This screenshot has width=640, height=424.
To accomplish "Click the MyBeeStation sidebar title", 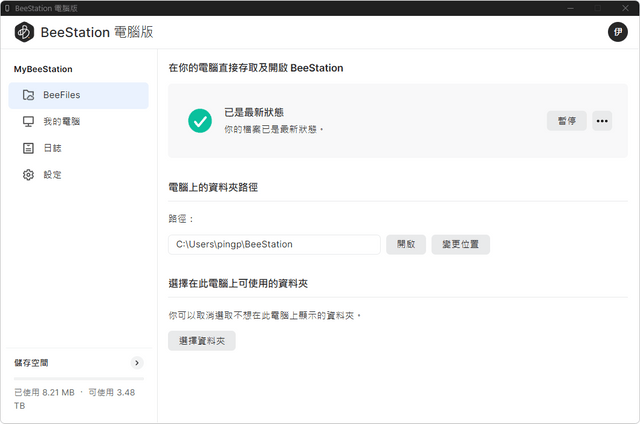I will point(43,69).
